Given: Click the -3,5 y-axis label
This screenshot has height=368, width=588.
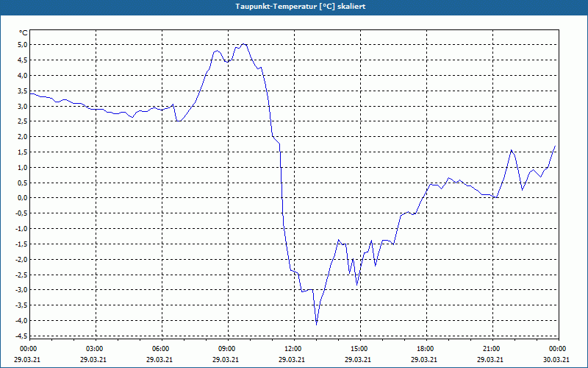Looking at the screenshot, I should pos(21,305).
